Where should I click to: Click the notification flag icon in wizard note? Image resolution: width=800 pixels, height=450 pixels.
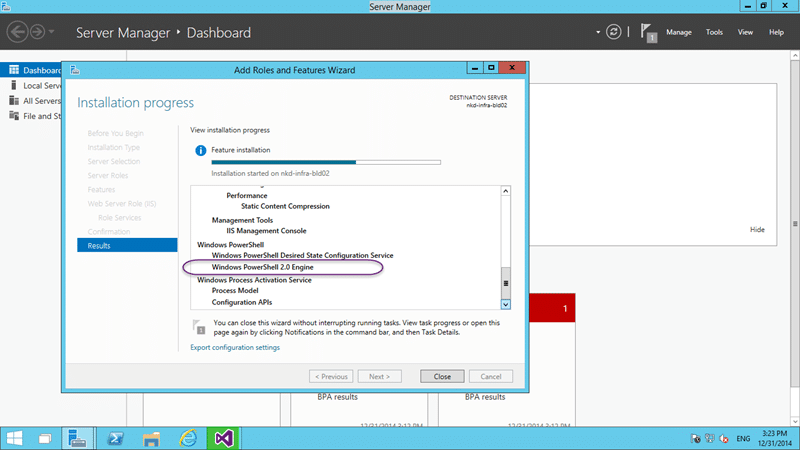tap(199, 327)
